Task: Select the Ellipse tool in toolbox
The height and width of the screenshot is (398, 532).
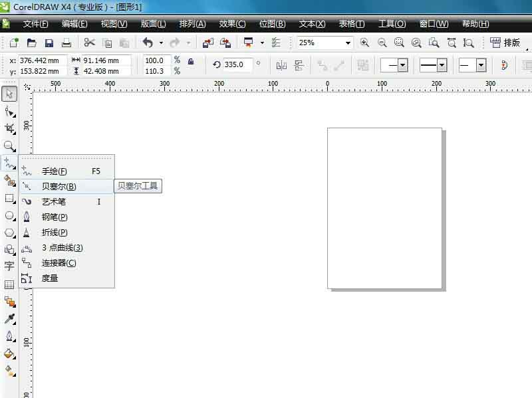Action: (9, 216)
